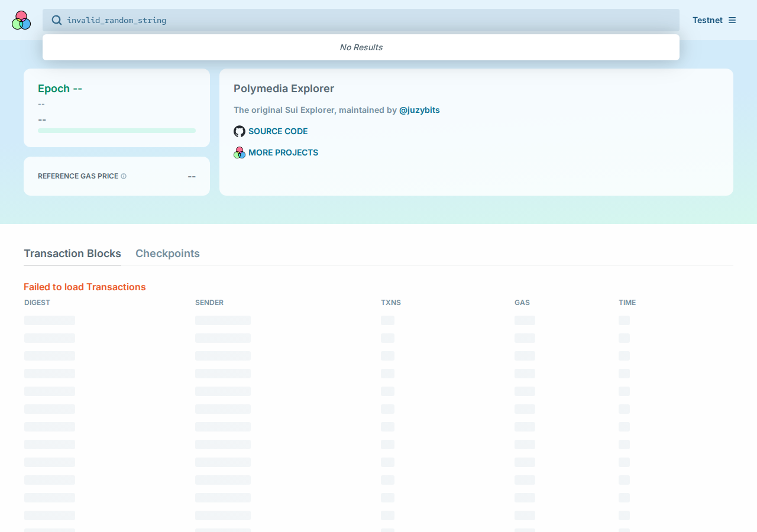Click the hamburger menu icon beside Testnet
Viewport: 757px width, 532px height.
732,20
